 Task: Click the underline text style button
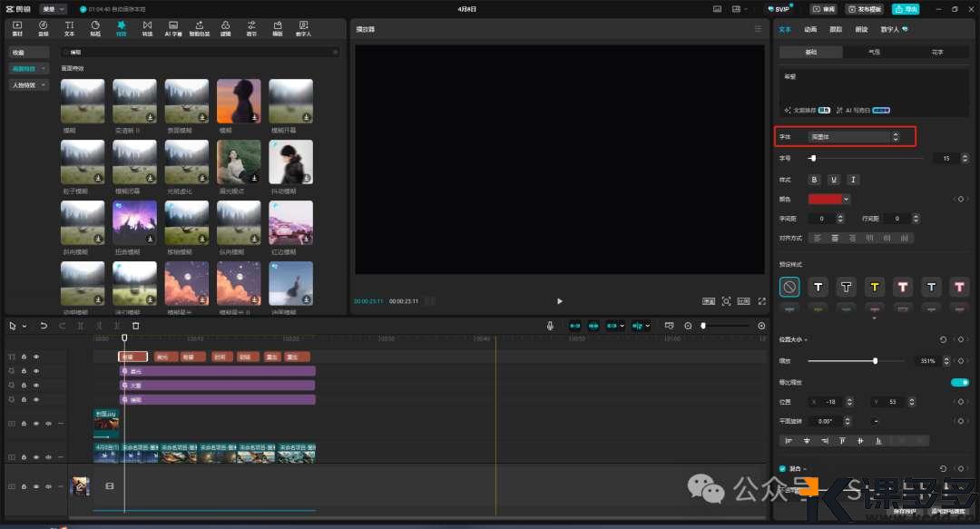(x=834, y=180)
